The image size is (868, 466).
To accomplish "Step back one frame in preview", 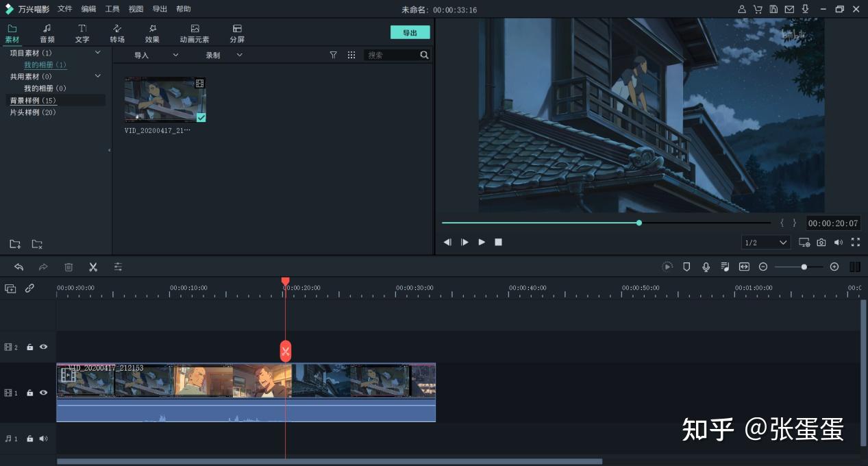I will click(447, 242).
